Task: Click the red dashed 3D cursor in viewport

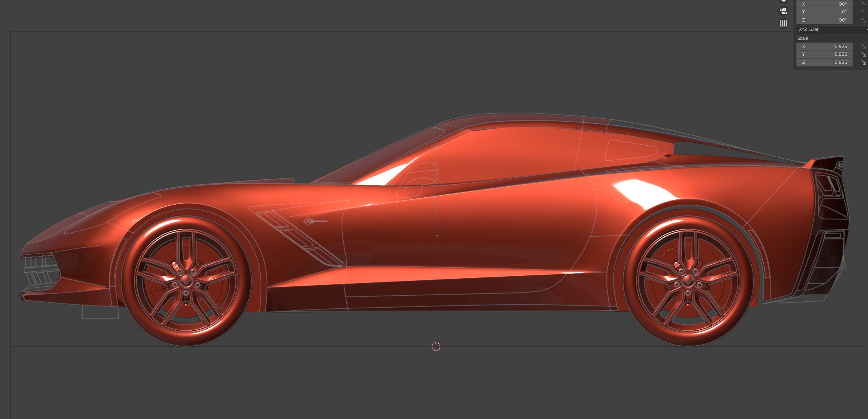Action: [436, 347]
